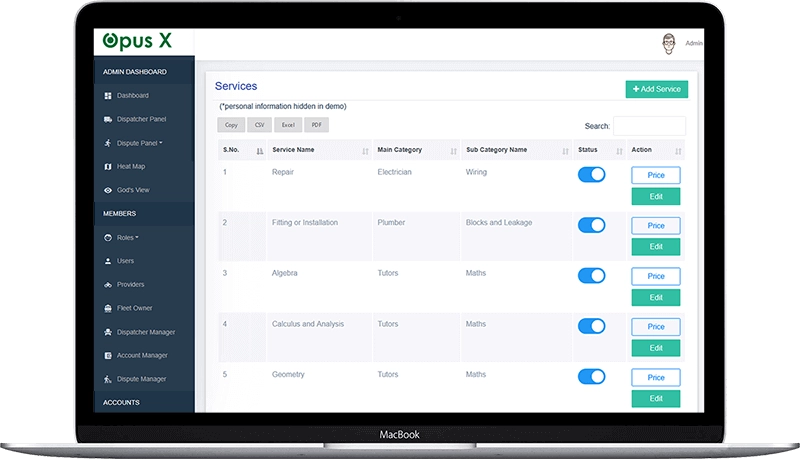
Task: Click the Dispatcher Manager icon
Action: coord(108,332)
